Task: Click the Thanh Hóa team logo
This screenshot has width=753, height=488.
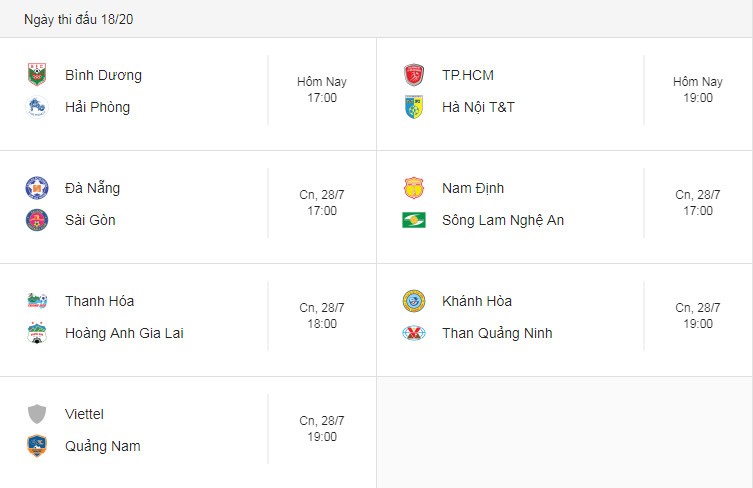Action: (37, 301)
